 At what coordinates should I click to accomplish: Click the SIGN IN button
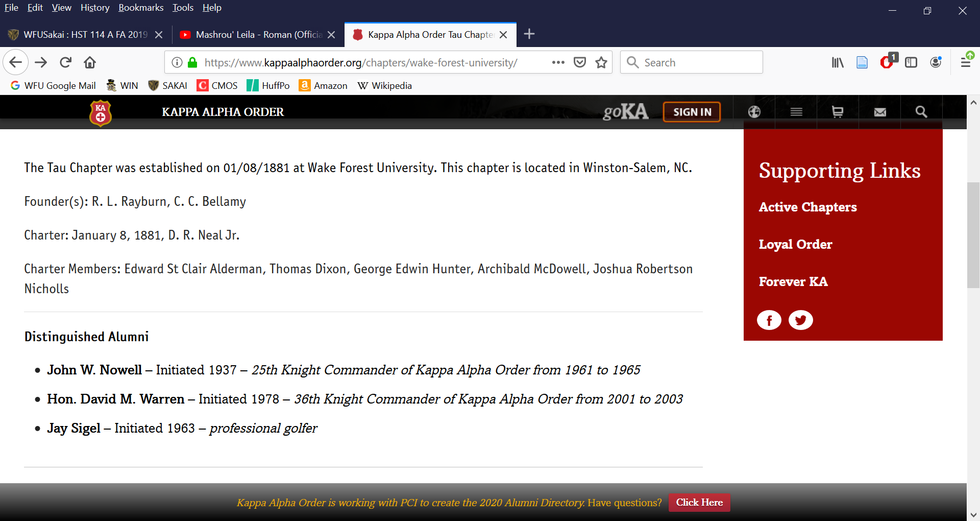point(692,112)
